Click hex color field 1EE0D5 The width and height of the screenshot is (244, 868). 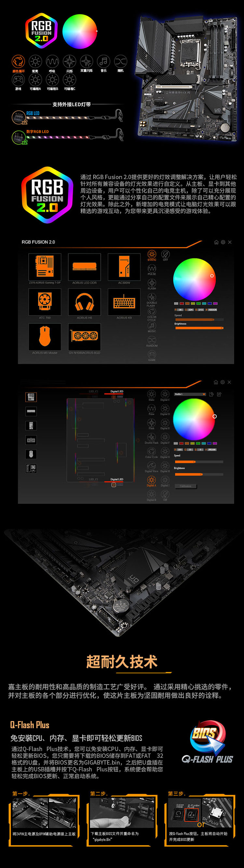pos(212,310)
